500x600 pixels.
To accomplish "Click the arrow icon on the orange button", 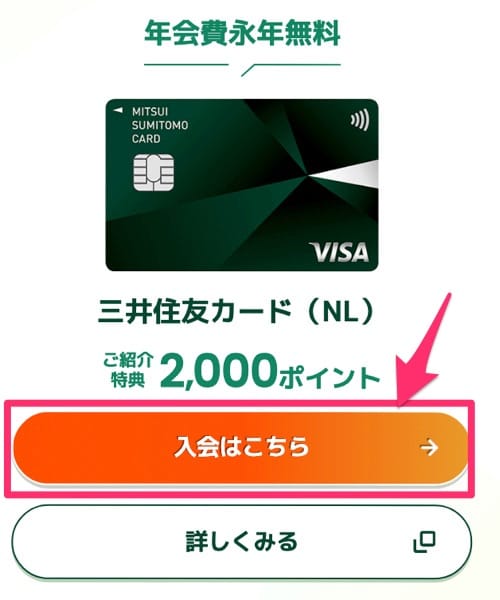I will [429, 448].
